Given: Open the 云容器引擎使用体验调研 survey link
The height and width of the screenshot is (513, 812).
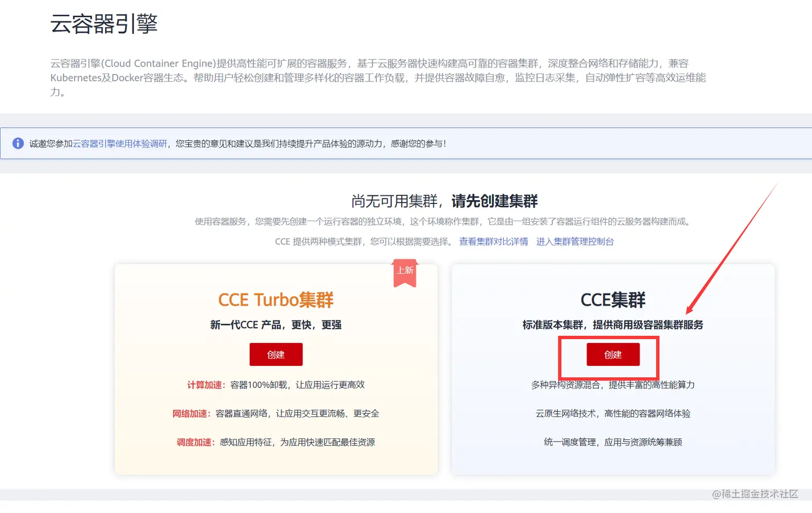Looking at the screenshot, I should (120, 144).
